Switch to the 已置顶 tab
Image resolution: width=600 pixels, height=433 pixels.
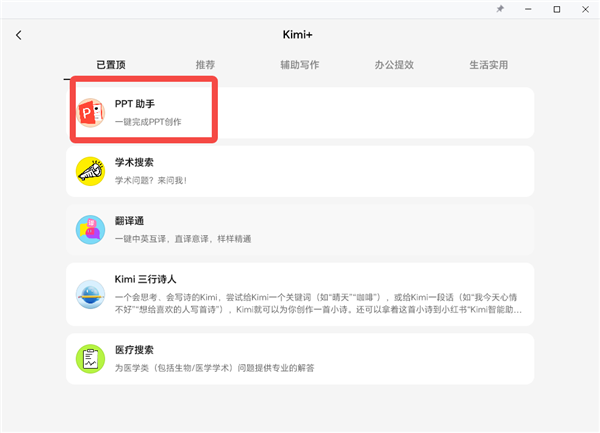click(x=111, y=65)
